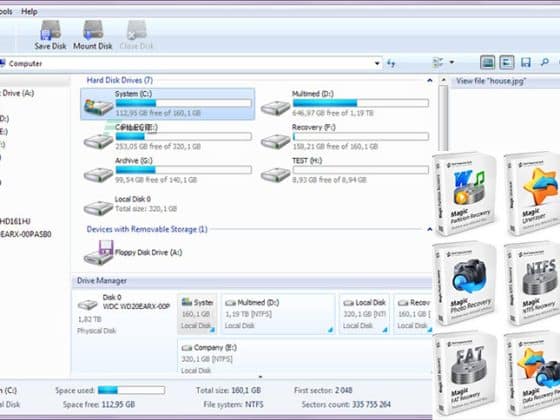The width and height of the screenshot is (560, 420).
Task: Click "Space free: 112,95 GB" status text
Action: [x=99, y=404]
